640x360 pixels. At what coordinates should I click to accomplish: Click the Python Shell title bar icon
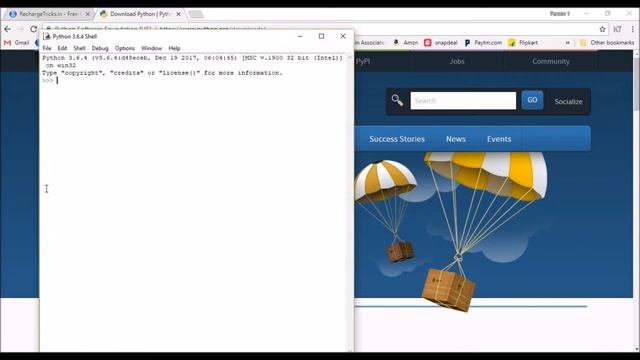coord(47,36)
